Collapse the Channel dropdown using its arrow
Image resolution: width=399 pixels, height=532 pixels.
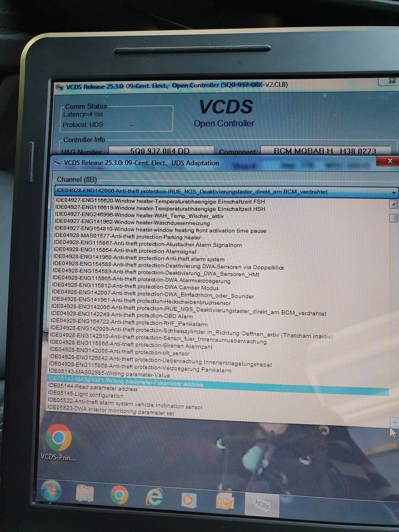[393, 193]
